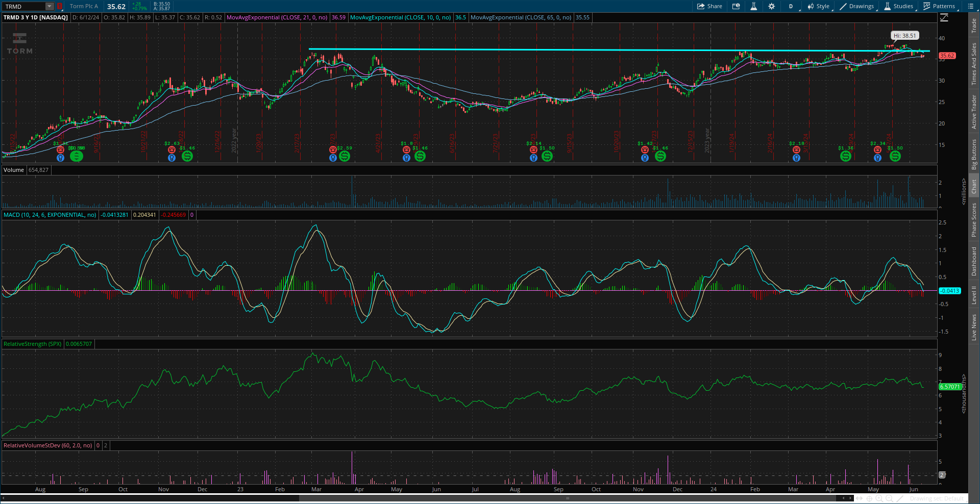The height and width of the screenshot is (504, 980).
Task: Click the $1.42 earnings phone icon
Action: tap(645, 149)
